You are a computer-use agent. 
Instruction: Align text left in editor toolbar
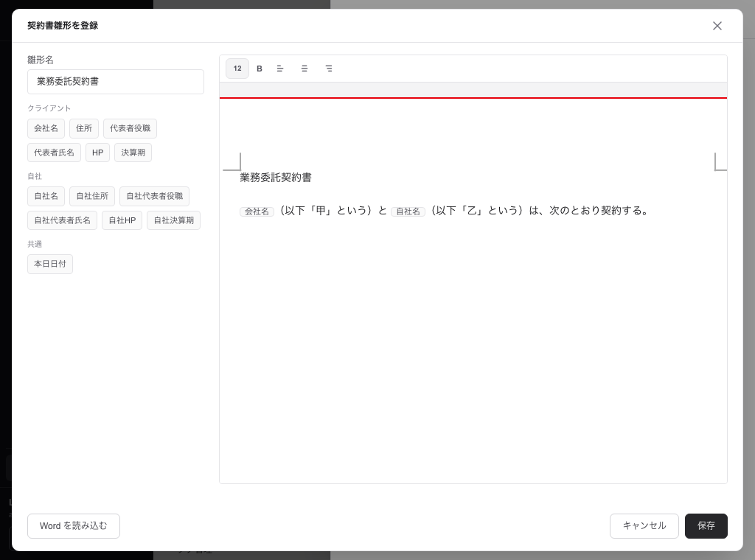pos(280,69)
